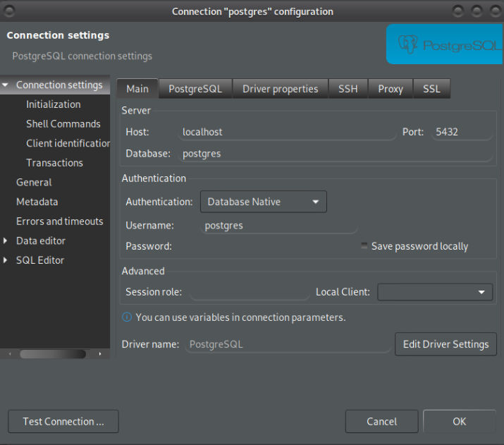
Task: Collapse the Connection settings tree node
Action: pyautogui.click(x=5, y=85)
